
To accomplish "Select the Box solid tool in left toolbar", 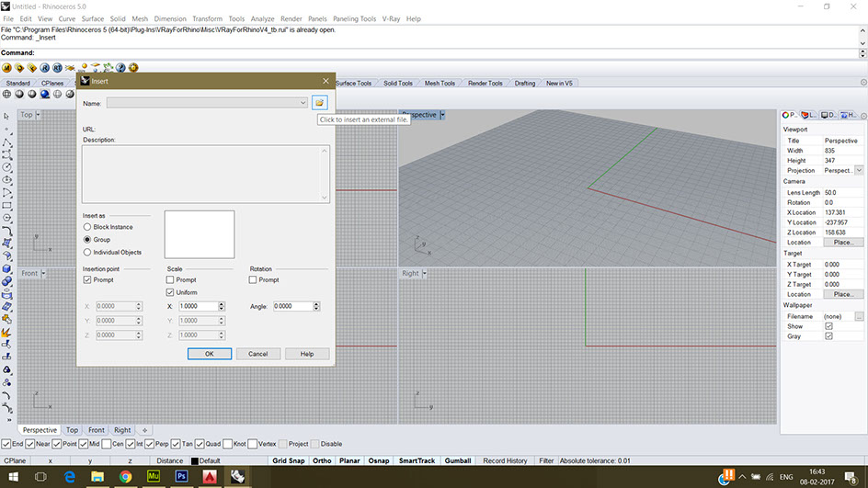I will [6, 269].
